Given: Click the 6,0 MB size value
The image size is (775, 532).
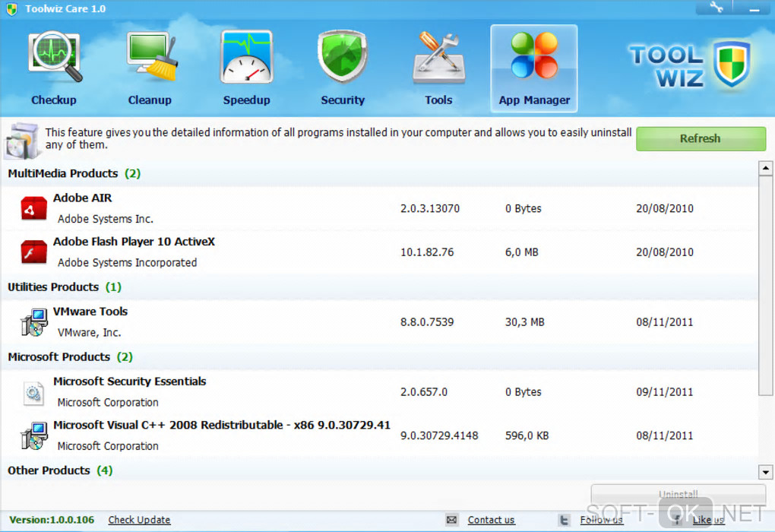Looking at the screenshot, I should (x=521, y=252).
